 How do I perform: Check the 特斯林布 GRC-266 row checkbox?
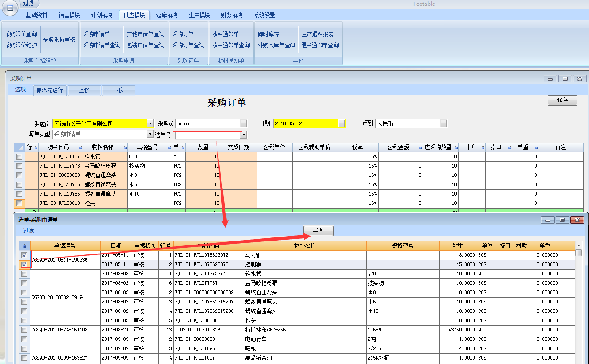pyautogui.click(x=24, y=330)
